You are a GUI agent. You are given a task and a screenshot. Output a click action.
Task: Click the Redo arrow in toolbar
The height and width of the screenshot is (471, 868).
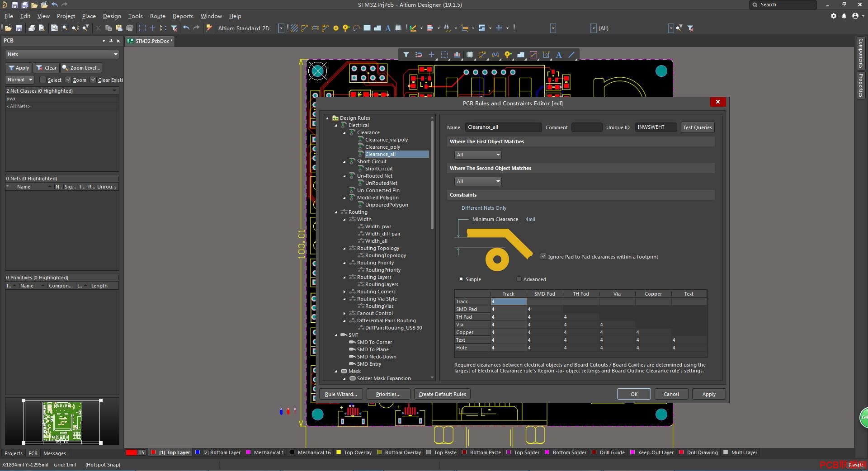[x=196, y=28]
